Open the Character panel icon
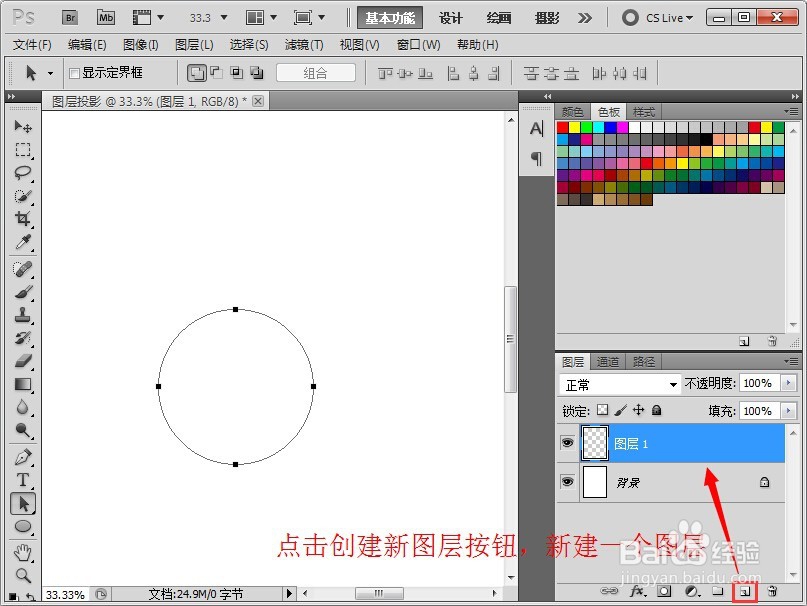 [x=536, y=128]
